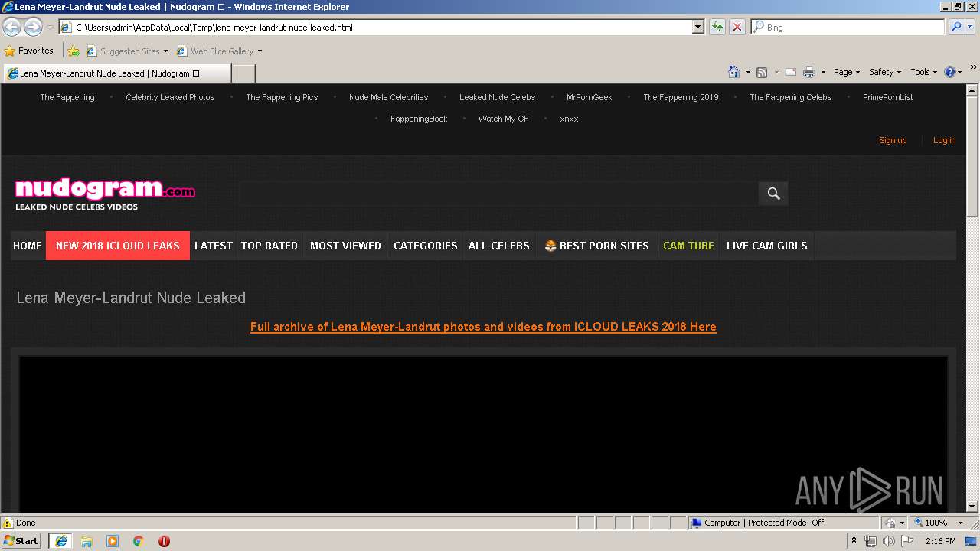980x551 pixels.
Task: Click the RSS feeds icon
Action: pos(762,72)
